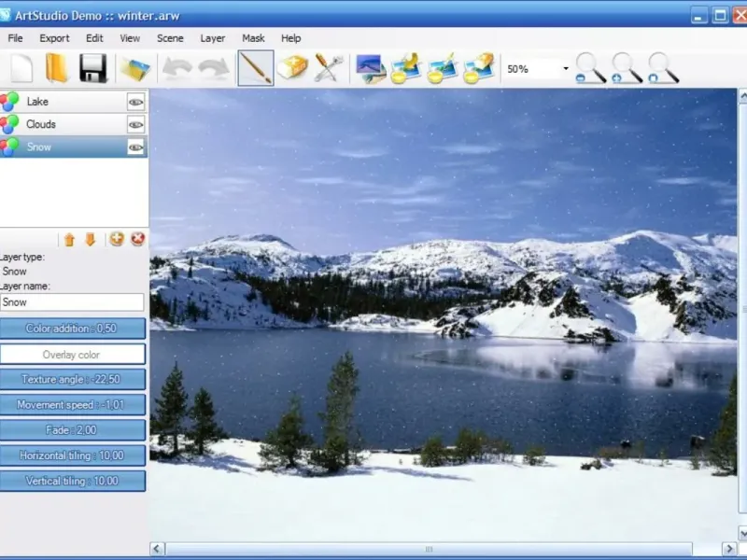Click the Color addition : 0,50 button
The height and width of the screenshot is (560, 747).
pyautogui.click(x=73, y=329)
